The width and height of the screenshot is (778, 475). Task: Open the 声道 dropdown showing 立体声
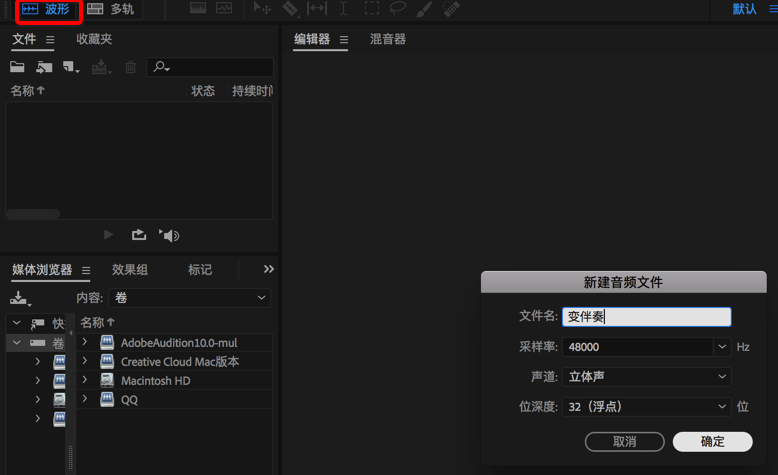pos(647,377)
